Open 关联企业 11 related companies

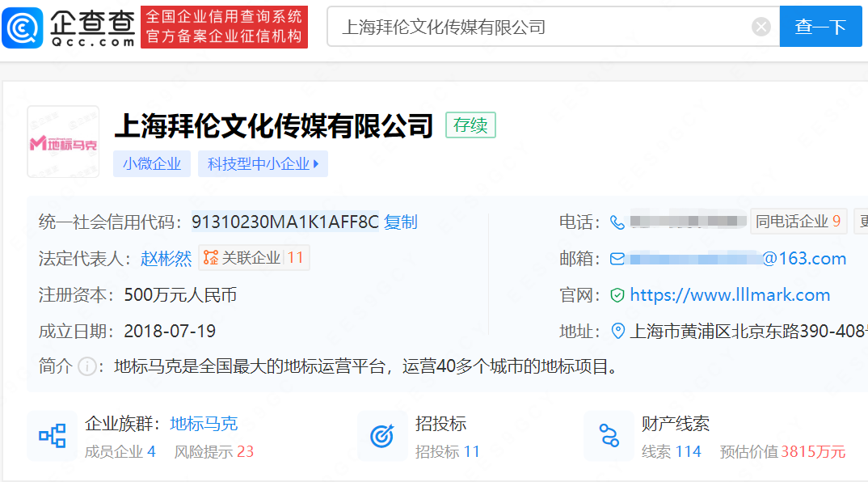(254, 258)
